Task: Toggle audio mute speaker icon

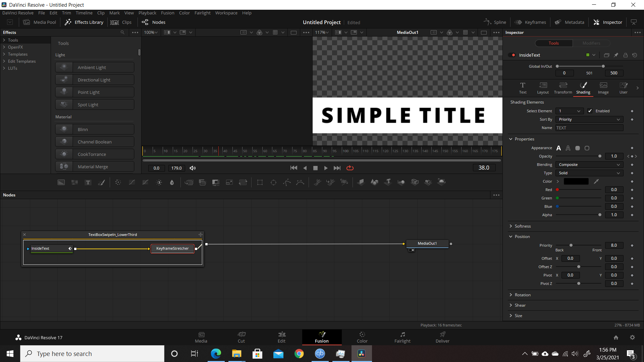Action: (193, 168)
